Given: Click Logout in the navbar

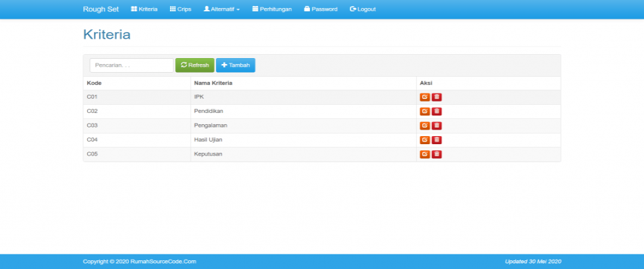Looking at the screenshot, I should coord(363,9).
